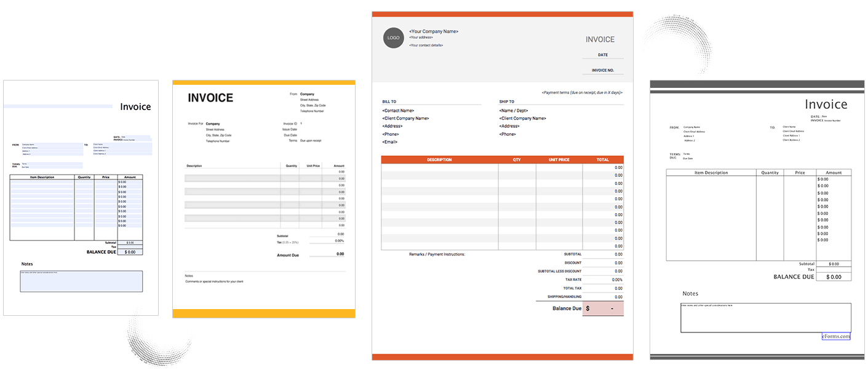Screen dimensions: 868x373
Task: Click blue template's "Item Description" header
Action: (42, 177)
